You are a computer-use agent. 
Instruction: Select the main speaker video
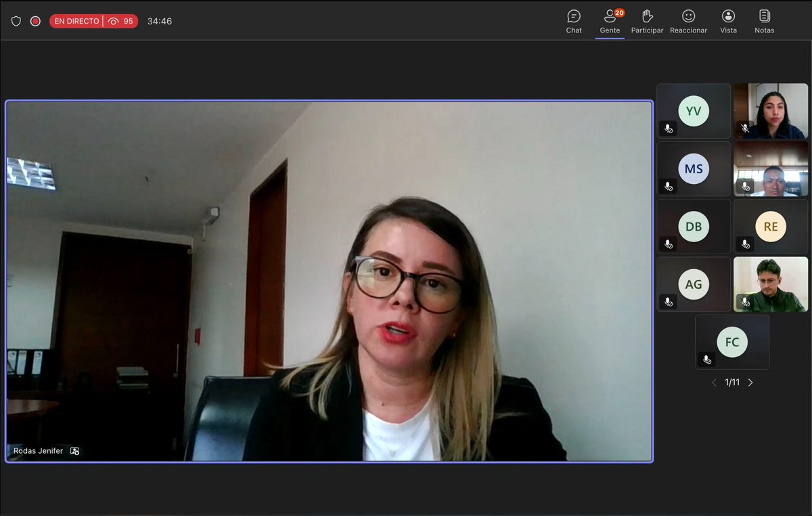330,281
